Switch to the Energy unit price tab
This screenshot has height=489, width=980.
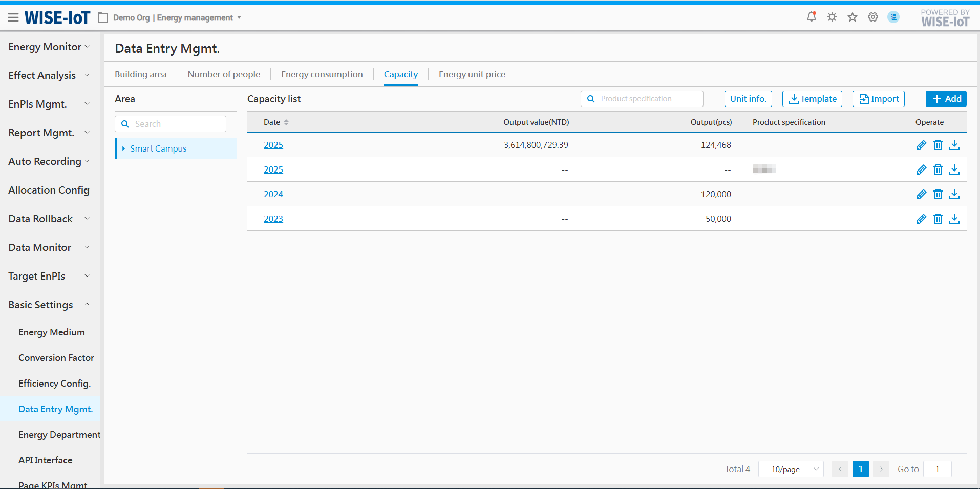[472, 74]
